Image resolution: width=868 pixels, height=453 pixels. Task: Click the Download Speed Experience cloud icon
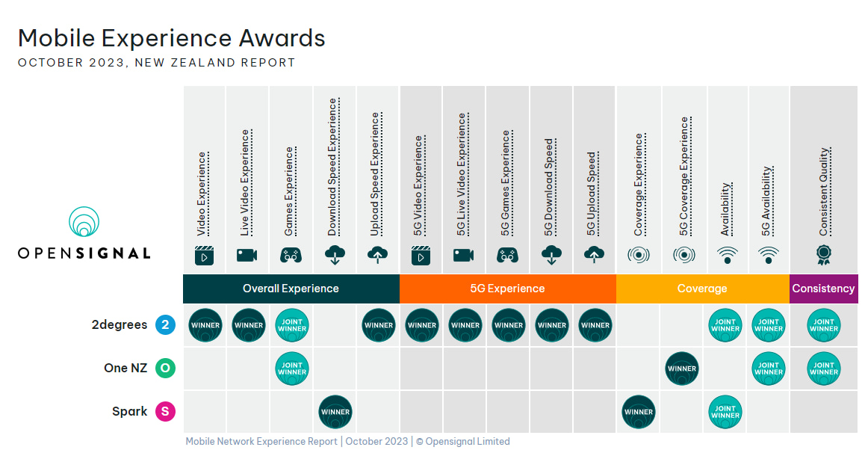(335, 255)
